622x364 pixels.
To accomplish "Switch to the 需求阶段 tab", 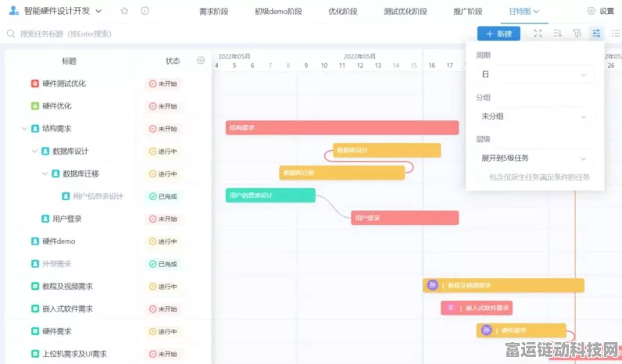I will [x=214, y=12].
